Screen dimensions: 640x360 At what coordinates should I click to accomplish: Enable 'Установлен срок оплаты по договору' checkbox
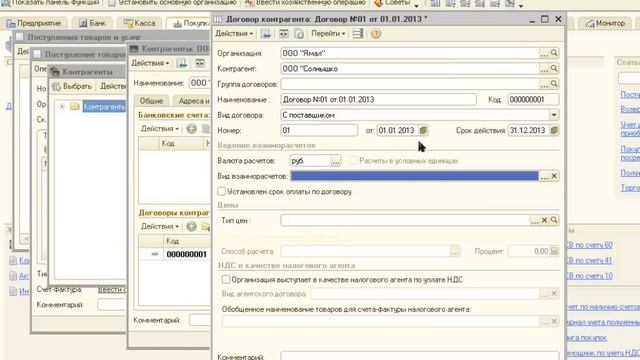pos(222,191)
